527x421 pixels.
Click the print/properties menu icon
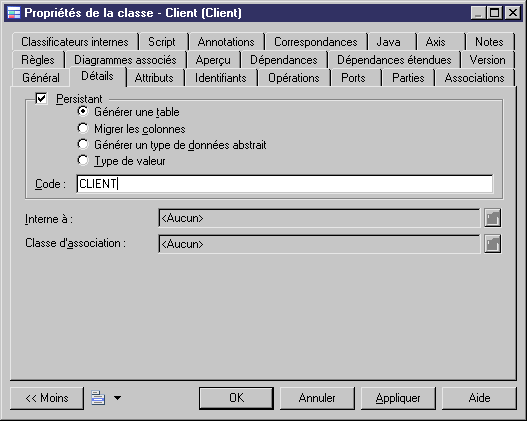98,398
